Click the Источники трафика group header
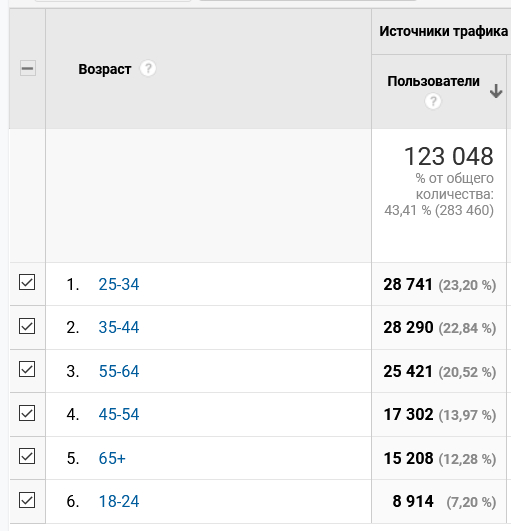This screenshot has width=511, height=531. tap(443, 31)
